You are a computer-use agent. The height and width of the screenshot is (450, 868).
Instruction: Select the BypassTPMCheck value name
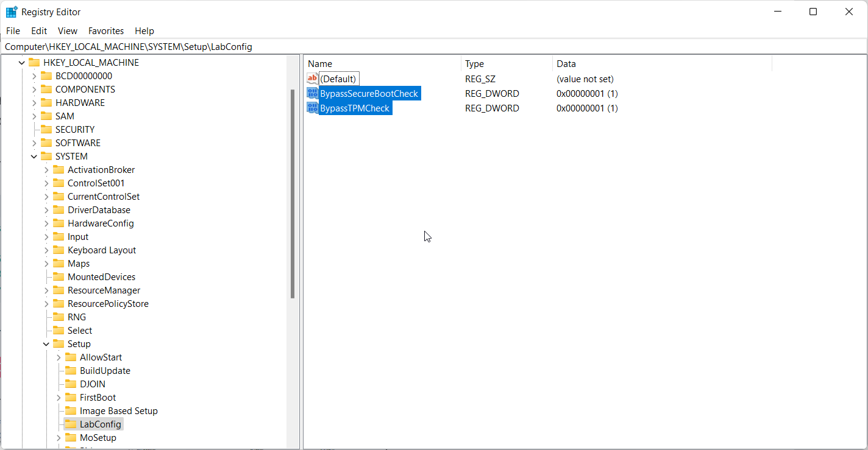click(x=355, y=108)
